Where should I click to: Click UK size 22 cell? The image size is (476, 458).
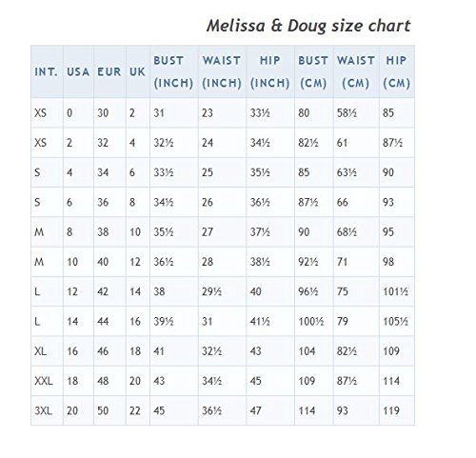tap(137, 410)
